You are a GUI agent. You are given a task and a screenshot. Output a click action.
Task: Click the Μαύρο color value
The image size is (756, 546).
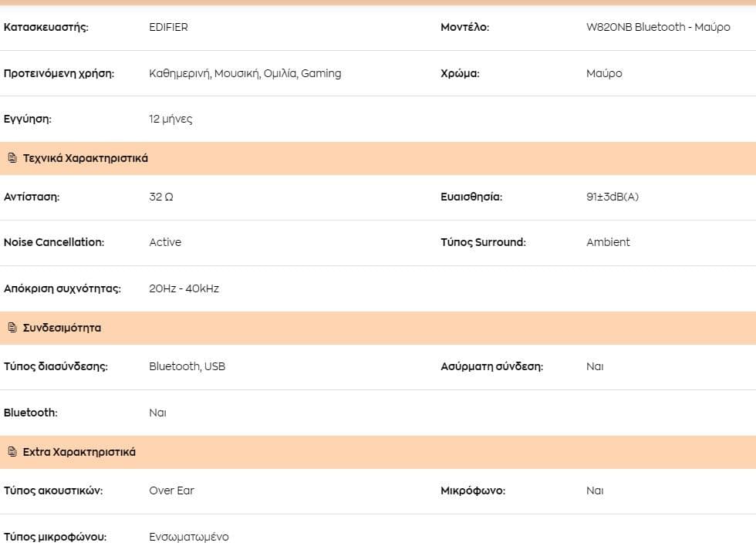tap(604, 73)
